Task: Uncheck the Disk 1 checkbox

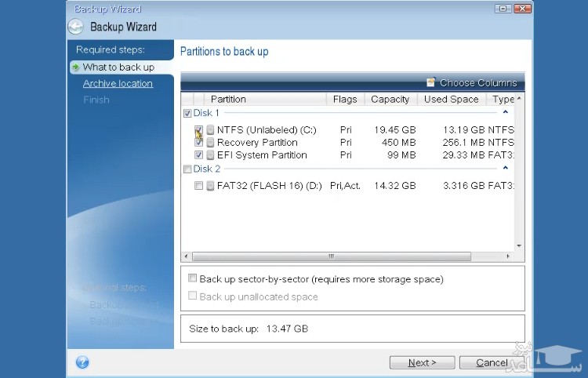Action: (x=187, y=114)
